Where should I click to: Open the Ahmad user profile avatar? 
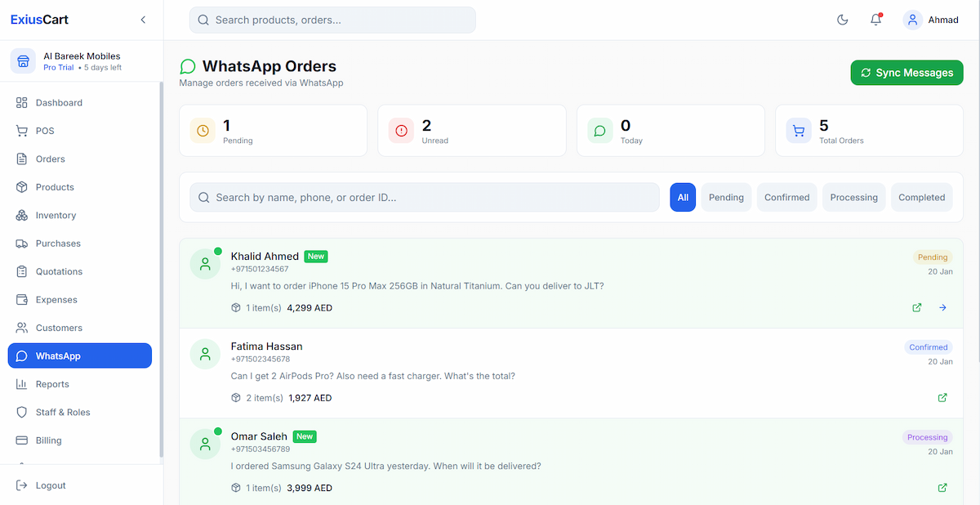[913, 20]
